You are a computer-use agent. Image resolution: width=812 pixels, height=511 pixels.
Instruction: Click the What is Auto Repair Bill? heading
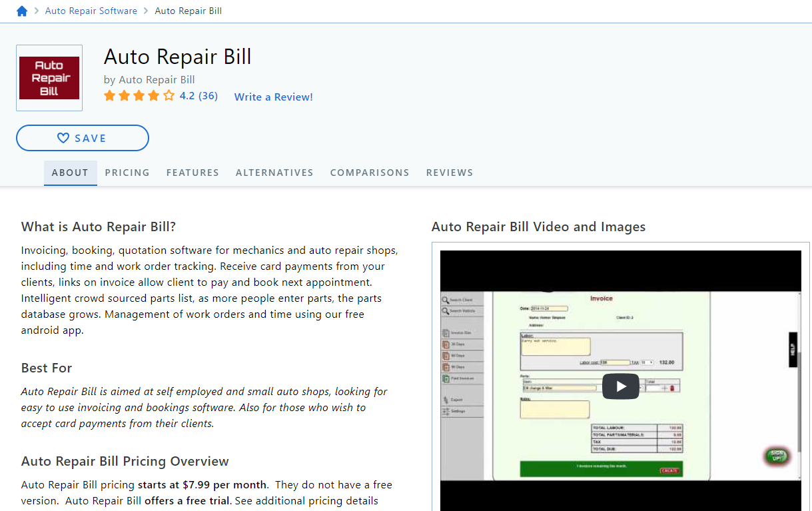pyautogui.click(x=99, y=227)
